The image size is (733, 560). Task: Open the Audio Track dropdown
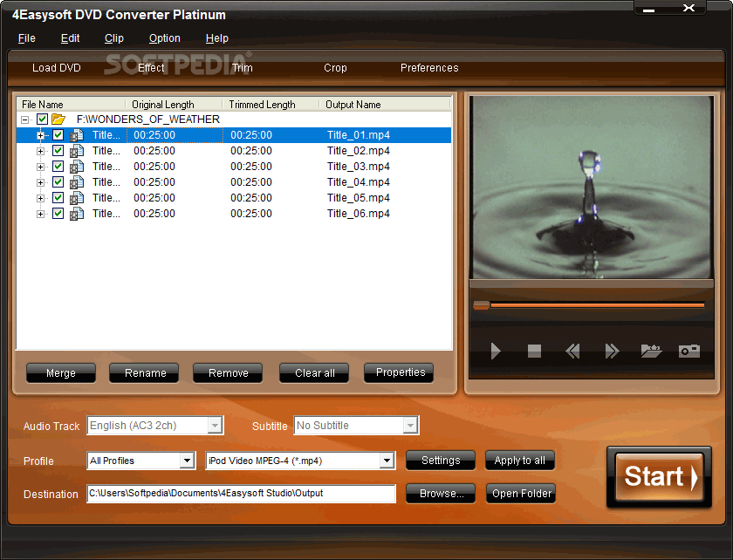pos(215,426)
